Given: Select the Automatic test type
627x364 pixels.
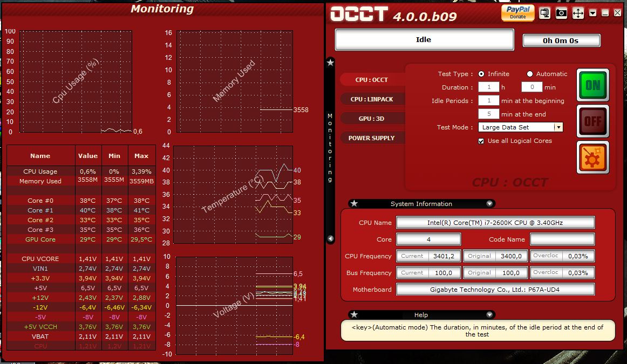Looking at the screenshot, I should coord(530,74).
